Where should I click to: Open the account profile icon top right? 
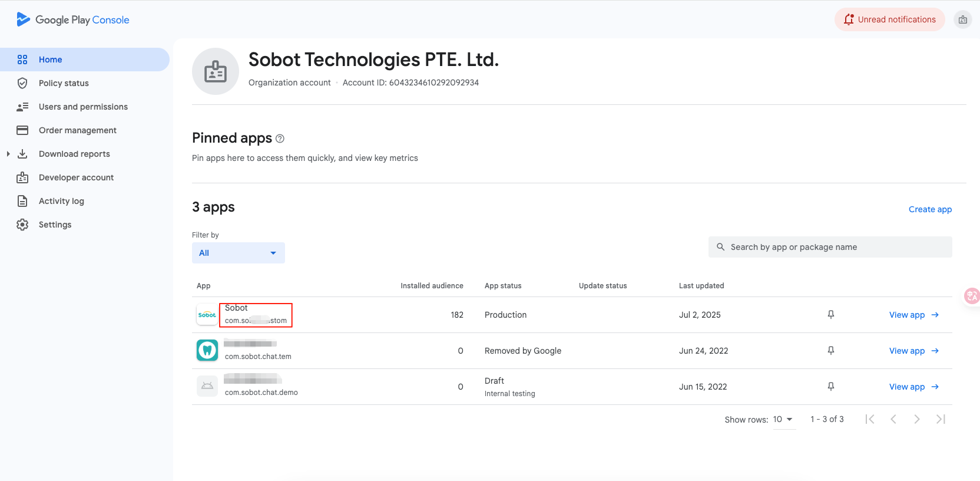click(x=962, y=19)
